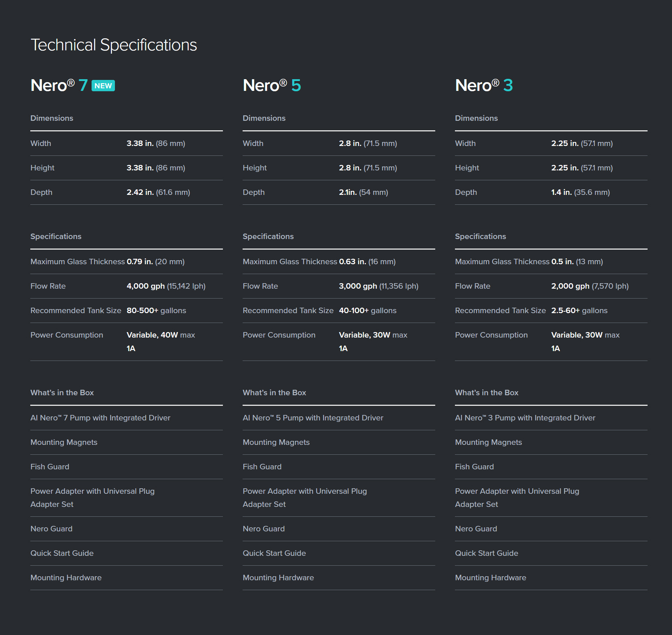Image resolution: width=672 pixels, height=635 pixels.
Task: Select flow rate 3,000 gph (11,356 lph)
Action: [x=379, y=286]
